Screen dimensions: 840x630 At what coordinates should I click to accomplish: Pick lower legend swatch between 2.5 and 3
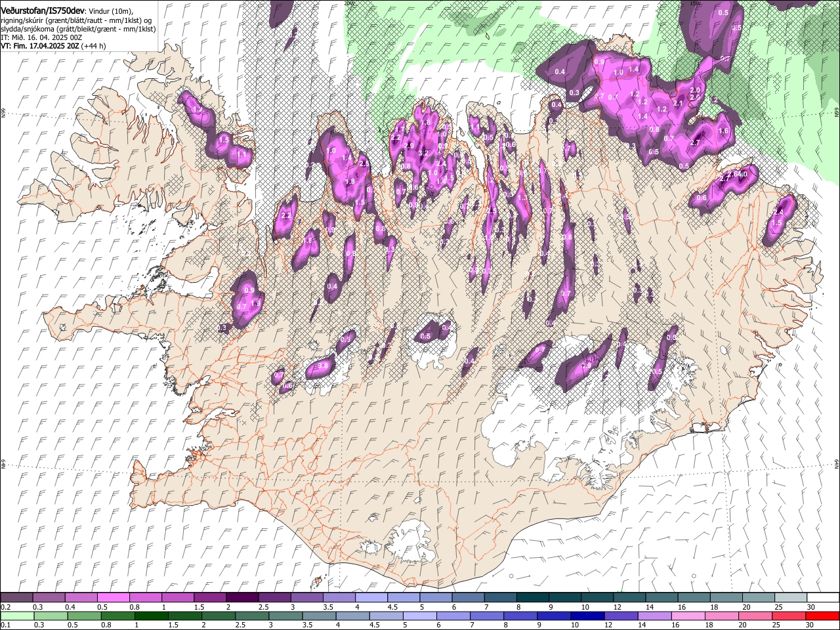[x=253, y=616]
